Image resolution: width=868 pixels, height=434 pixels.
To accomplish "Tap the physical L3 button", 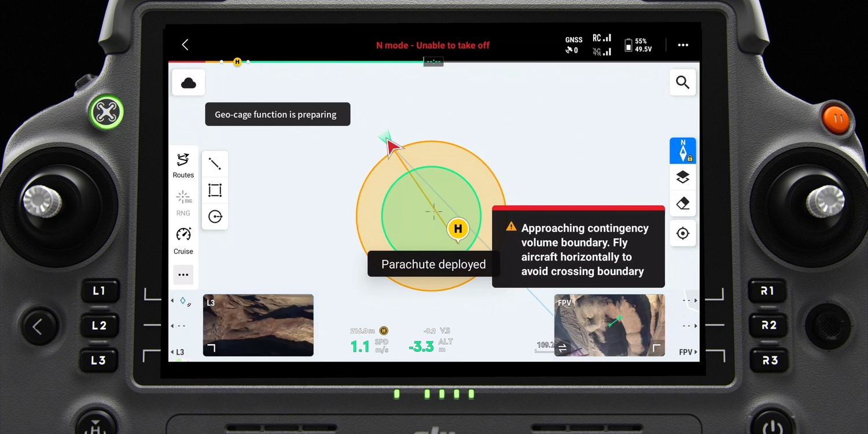I will (100, 360).
